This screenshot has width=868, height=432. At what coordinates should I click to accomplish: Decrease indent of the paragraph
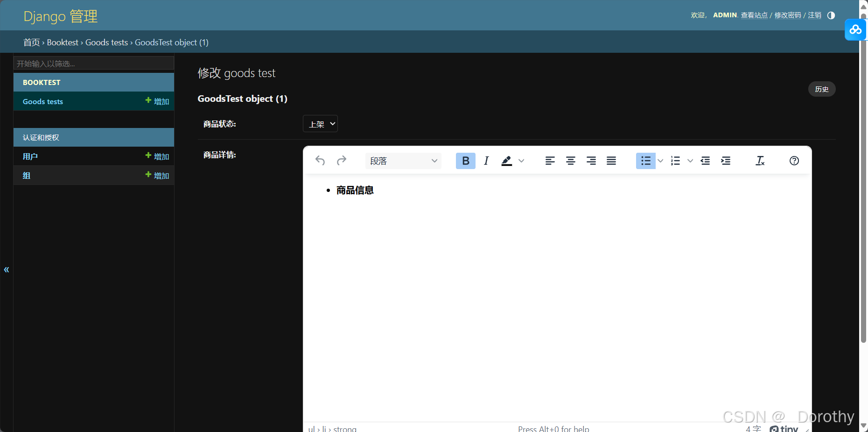tap(705, 161)
